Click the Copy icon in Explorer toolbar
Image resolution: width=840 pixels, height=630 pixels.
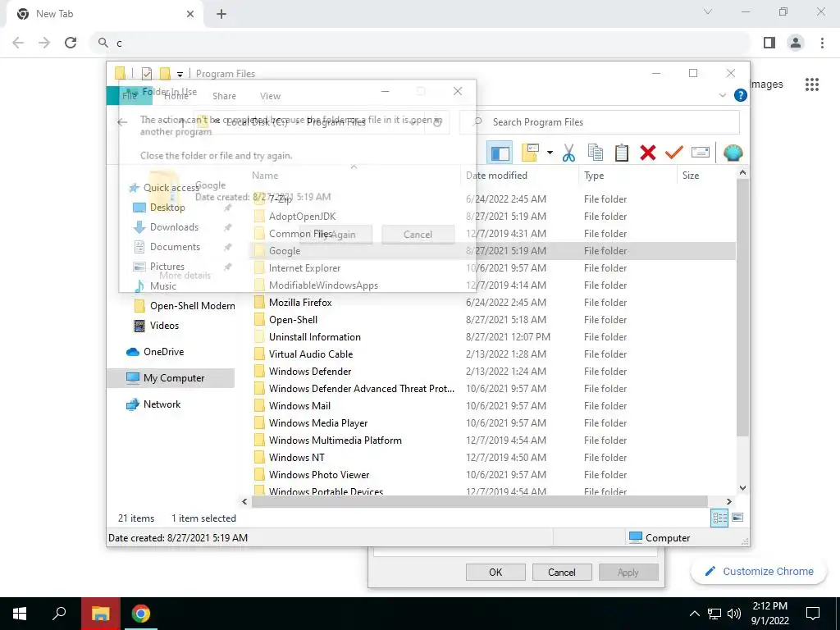[x=596, y=153]
